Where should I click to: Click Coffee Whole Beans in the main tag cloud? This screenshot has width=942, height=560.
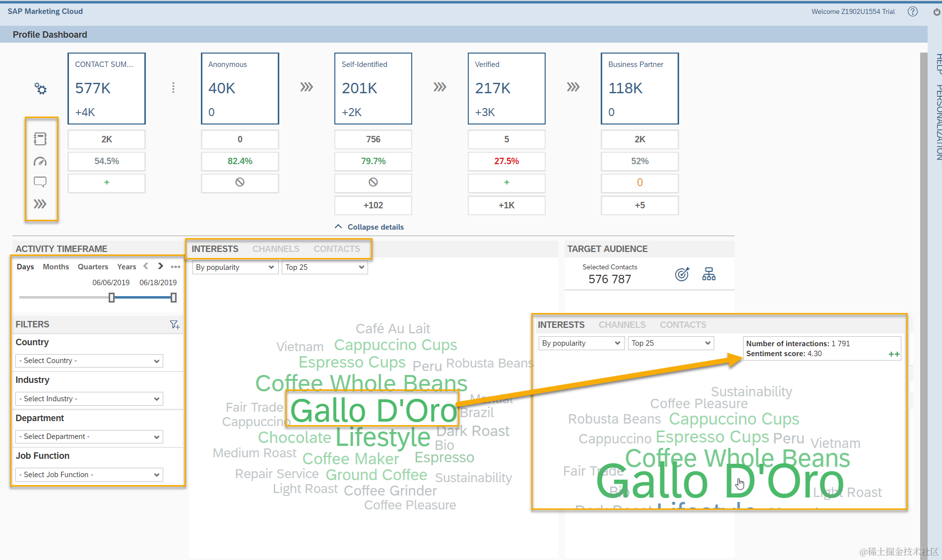361,383
